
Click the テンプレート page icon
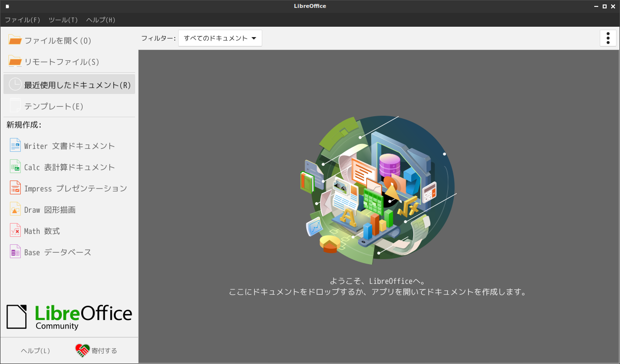(x=15, y=106)
